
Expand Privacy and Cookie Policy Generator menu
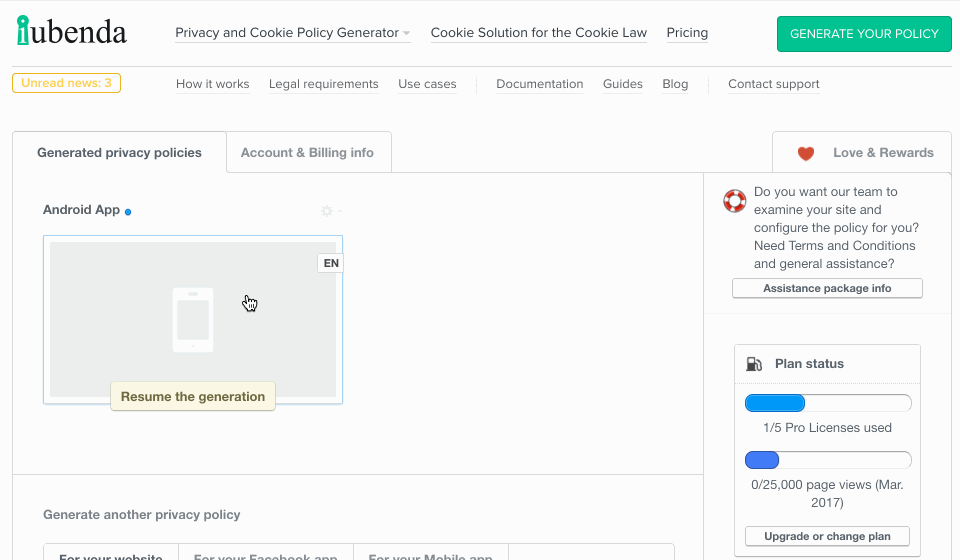coord(292,33)
